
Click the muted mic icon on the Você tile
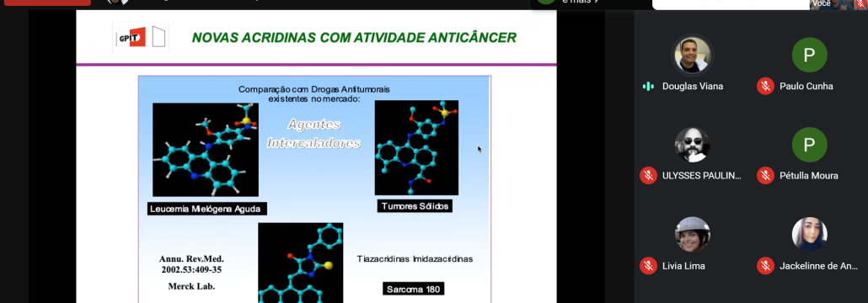click(860, 4)
